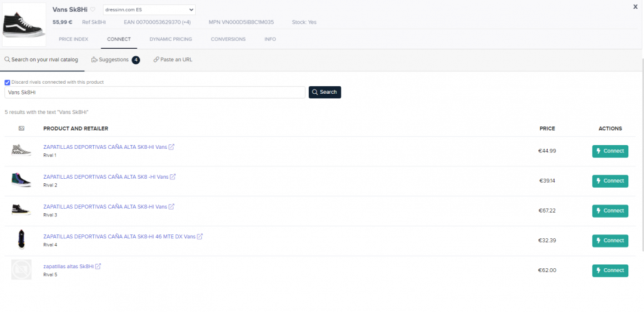Click the €32.39 price
Screen dimensions: 644x312
click(x=547, y=241)
